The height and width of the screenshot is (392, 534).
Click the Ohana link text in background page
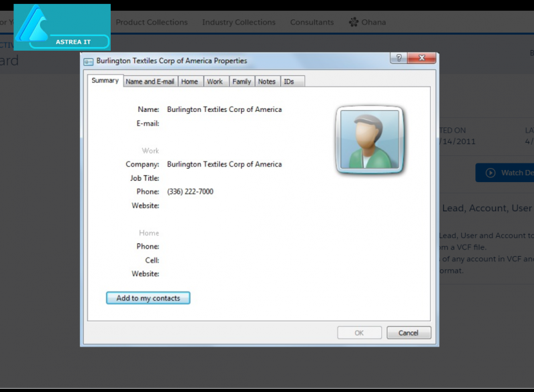click(374, 22)
